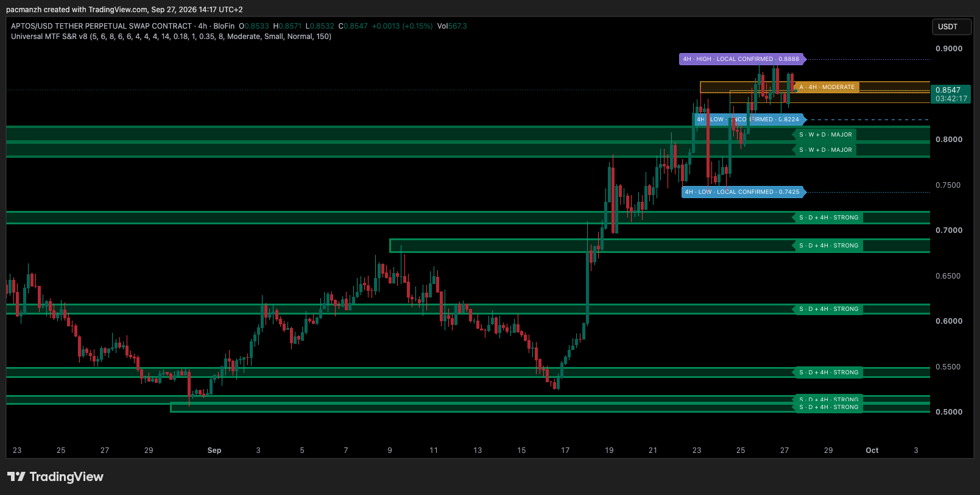Click the 0.7500 price axis level
980x495 pixels.
coord(949,185)
